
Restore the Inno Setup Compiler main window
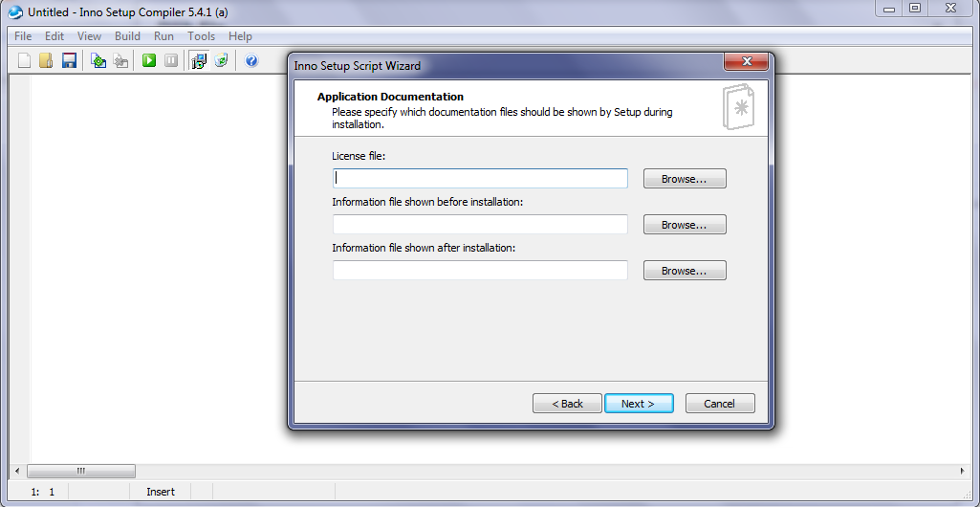click(914, 8)
